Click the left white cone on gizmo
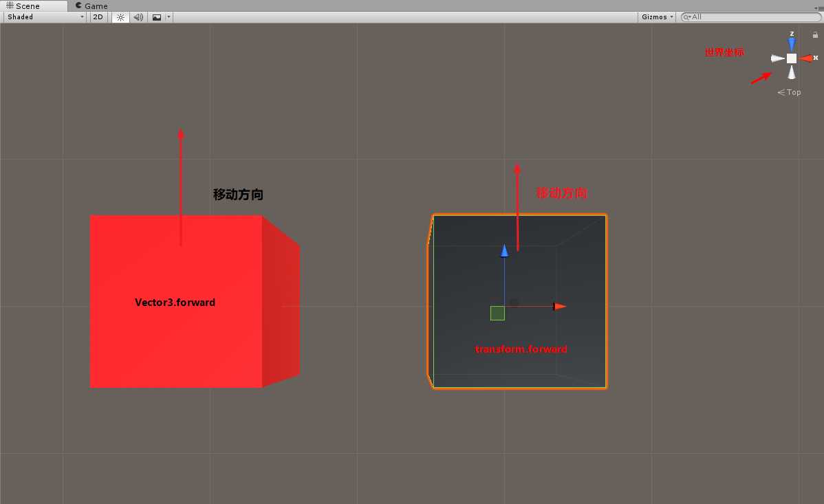 [778, 58]
